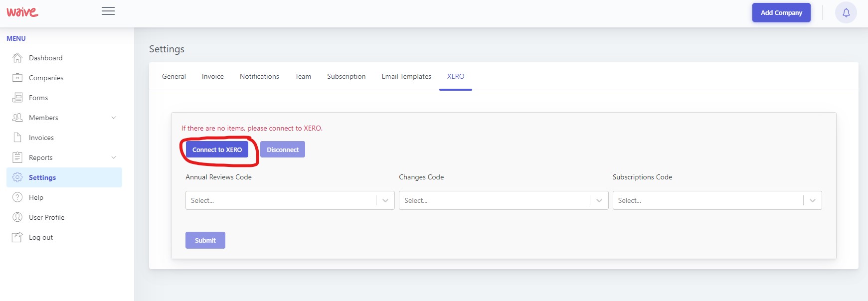Click the User Profile avatar icon
This screenshot has height=301, width=868.
pos(17,217)
